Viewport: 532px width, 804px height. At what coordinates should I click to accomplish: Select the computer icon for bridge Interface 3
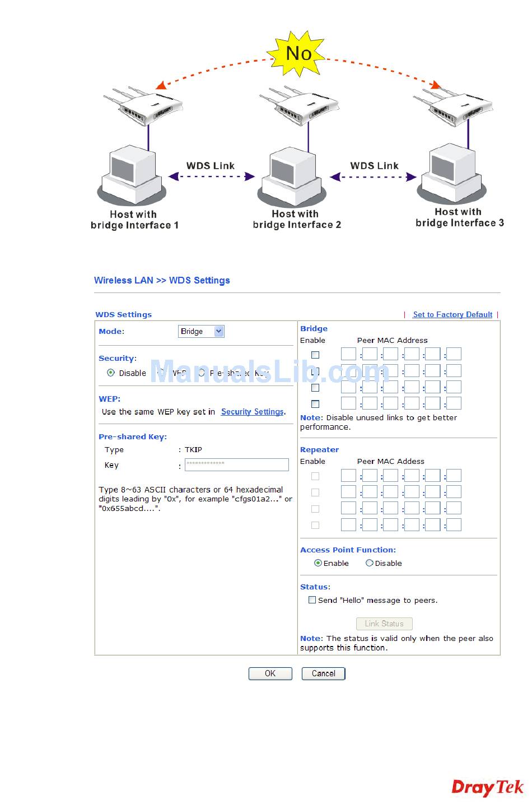451,174
